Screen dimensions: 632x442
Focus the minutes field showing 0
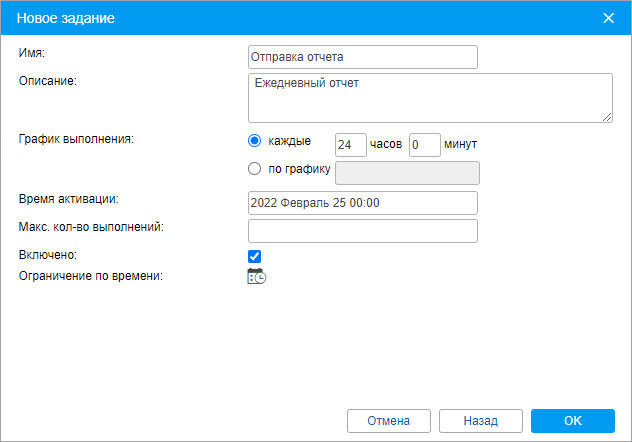[425, 145]
